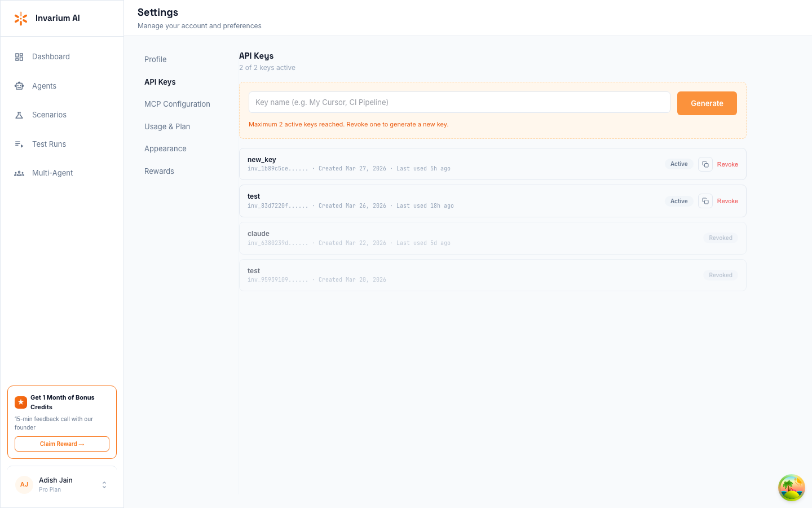Click the Revoked badge on the claude key

point(720,238)
